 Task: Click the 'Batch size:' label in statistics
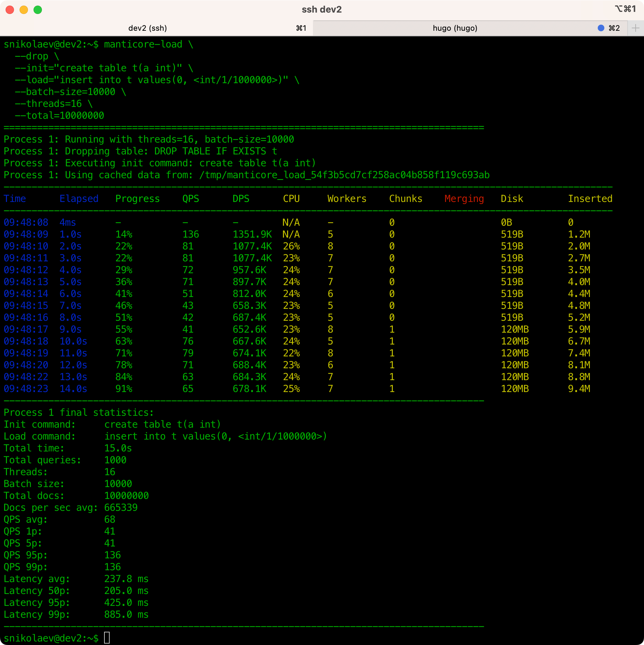(34, 484)
